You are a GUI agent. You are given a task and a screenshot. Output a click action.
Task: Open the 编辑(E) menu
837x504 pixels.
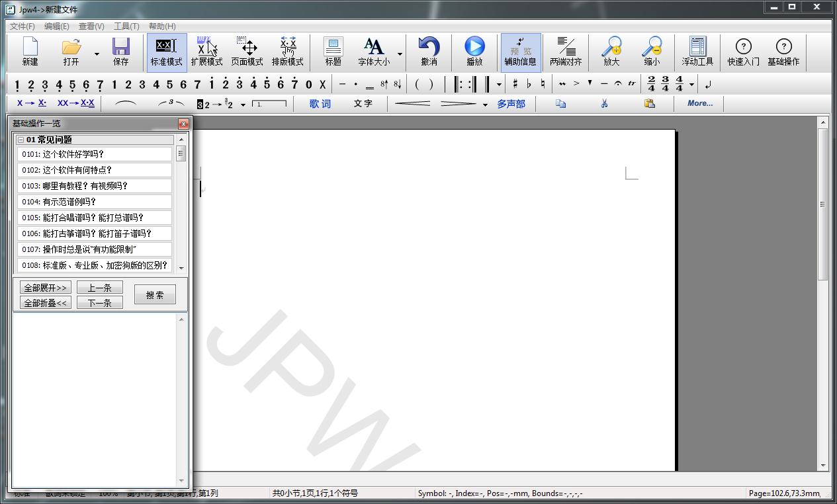click(57, 26)
